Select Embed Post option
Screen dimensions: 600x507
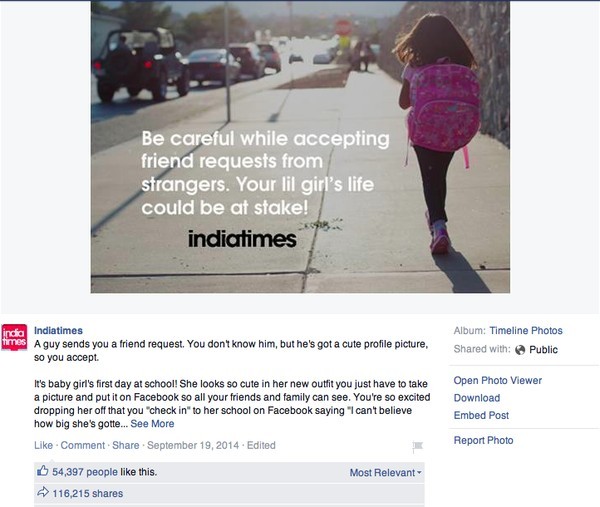(x=481, y=415)
